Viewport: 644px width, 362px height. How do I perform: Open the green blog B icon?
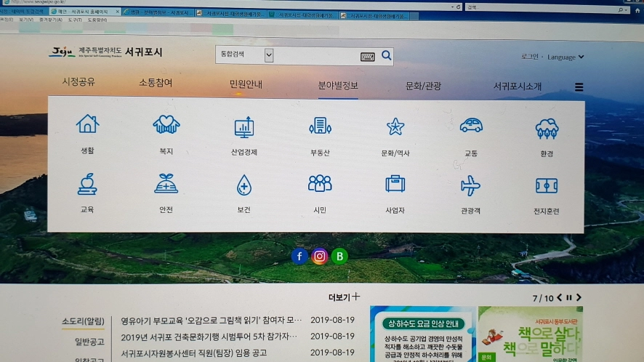point(339,257)
